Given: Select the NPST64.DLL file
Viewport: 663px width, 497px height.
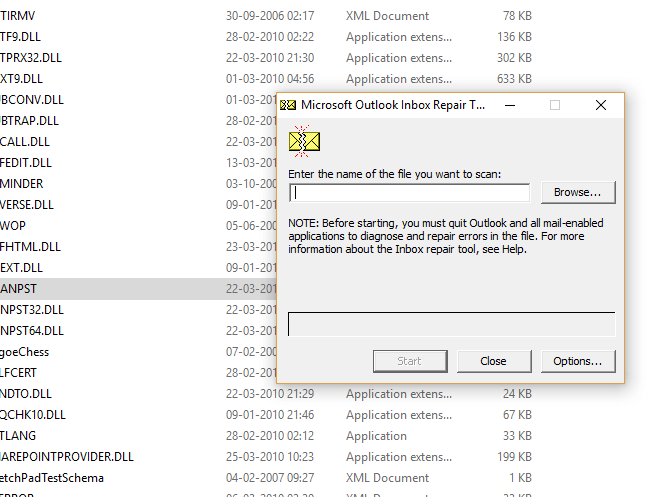Looking at the screenshot, I should point(32,331).
